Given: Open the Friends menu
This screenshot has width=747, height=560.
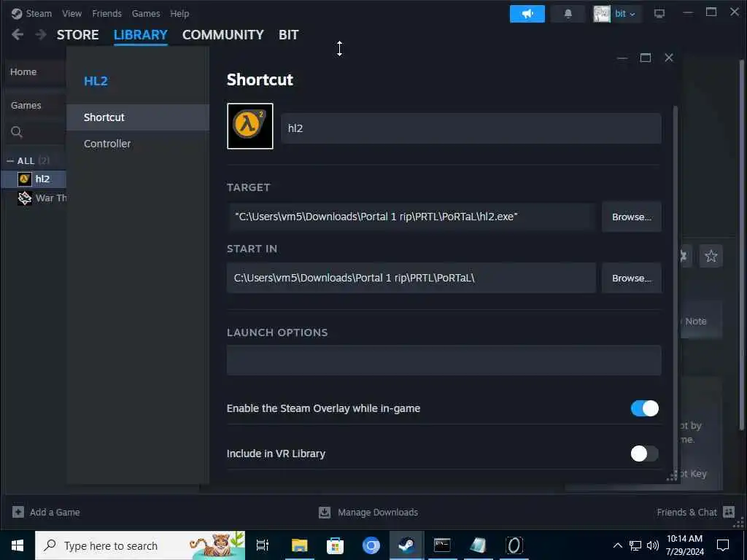Looking at the screenshot, I should point(107,13).
